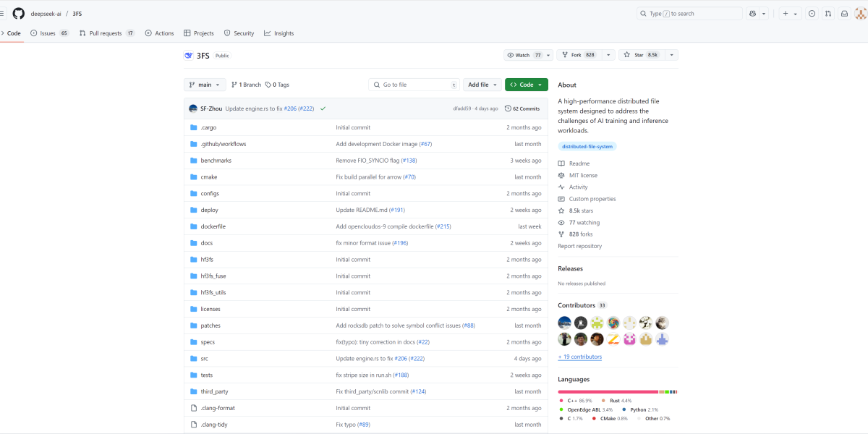The height and width of the screenshot is (434, 868).
Task: Switch to the Projects tab
Action: pos(199,33)
